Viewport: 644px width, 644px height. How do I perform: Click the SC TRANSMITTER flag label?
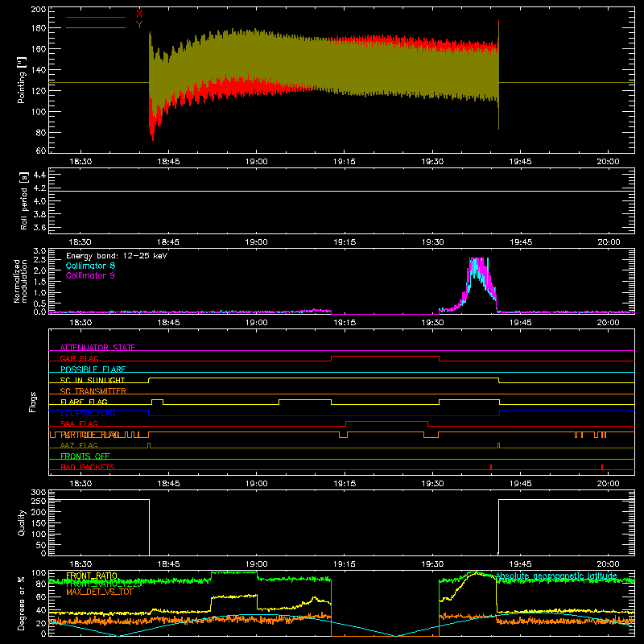93,391
